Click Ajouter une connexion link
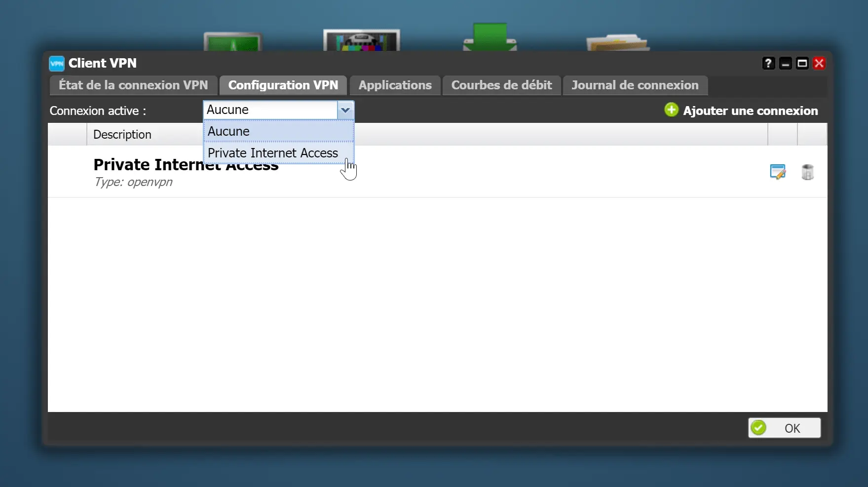The width and height of the screenshot is (868, 487). (x=750, y=111)
